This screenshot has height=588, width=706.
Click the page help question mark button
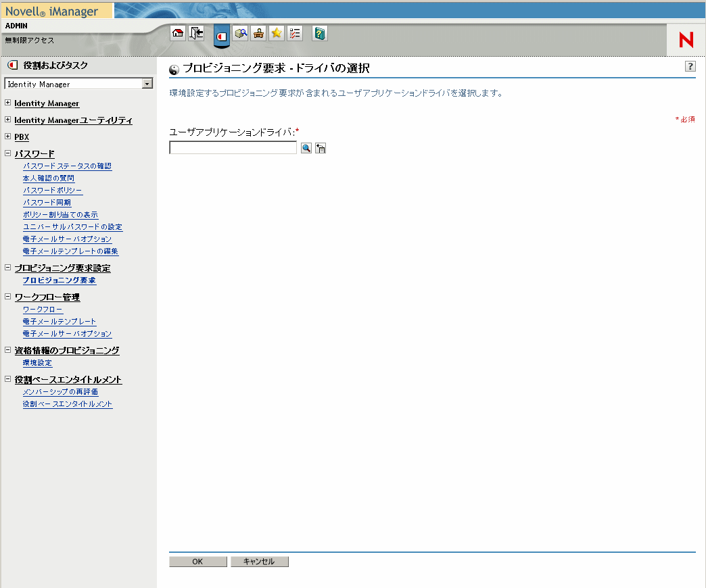tap(689, 66)
